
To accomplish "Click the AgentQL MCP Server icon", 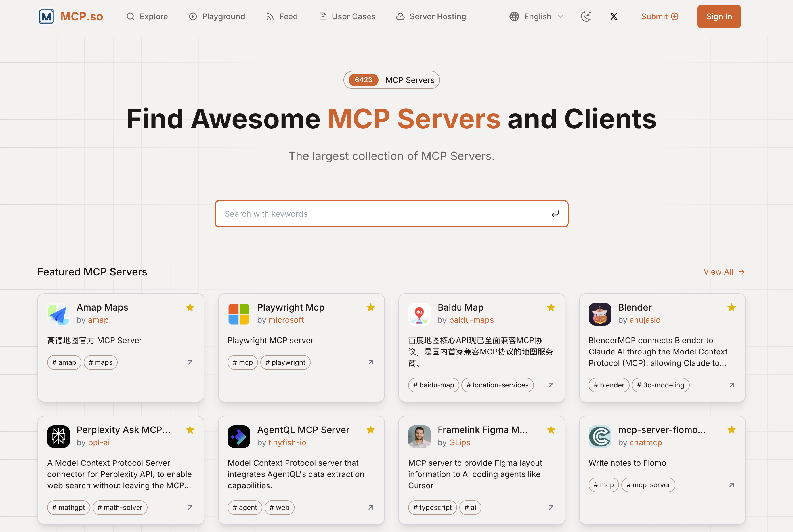I will [239, 437].
